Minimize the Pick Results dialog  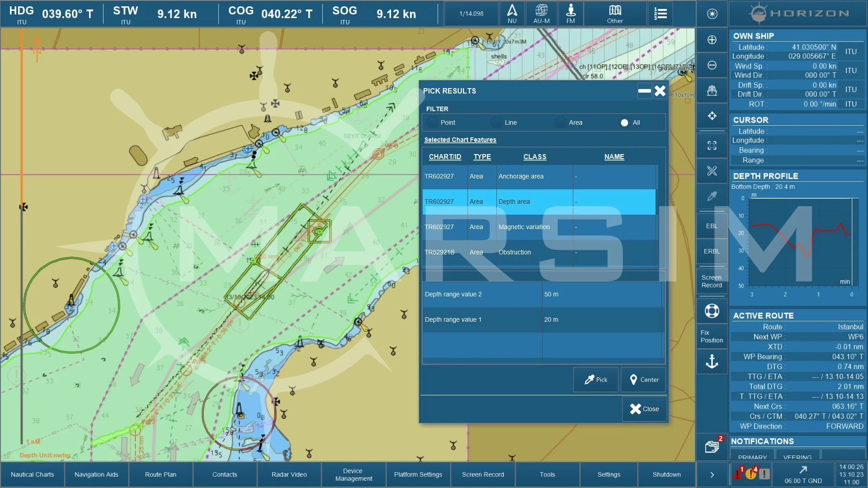click(x=644, y=91)
